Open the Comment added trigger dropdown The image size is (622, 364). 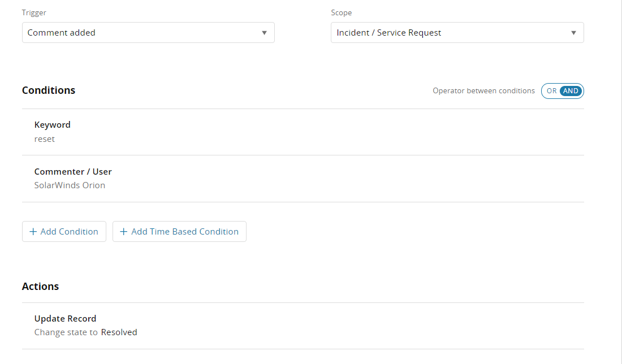tap(148, 33)
